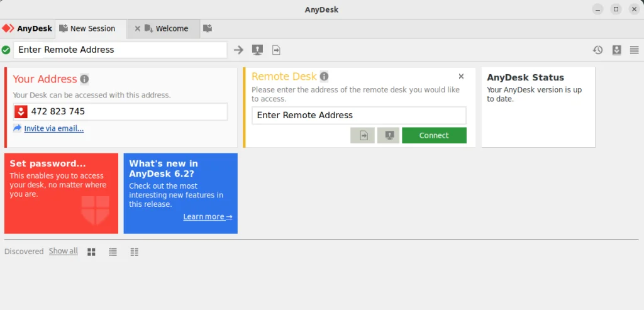Image resolution: width=644 pixels, height=310 pixels.
Task: Click the Invite via email link
Action: click(54, 128)
